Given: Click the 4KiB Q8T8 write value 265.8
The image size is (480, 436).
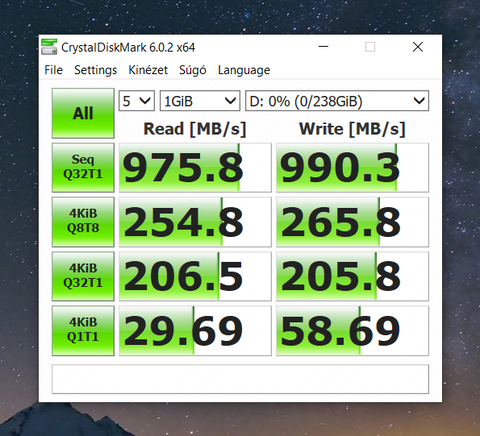Looking at the screenshot, I should coord(352,222).
